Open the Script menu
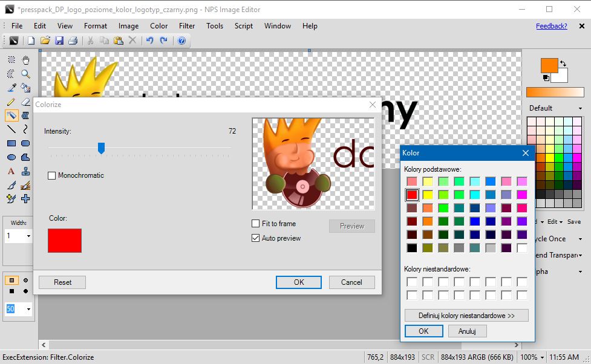 [244, 26]
